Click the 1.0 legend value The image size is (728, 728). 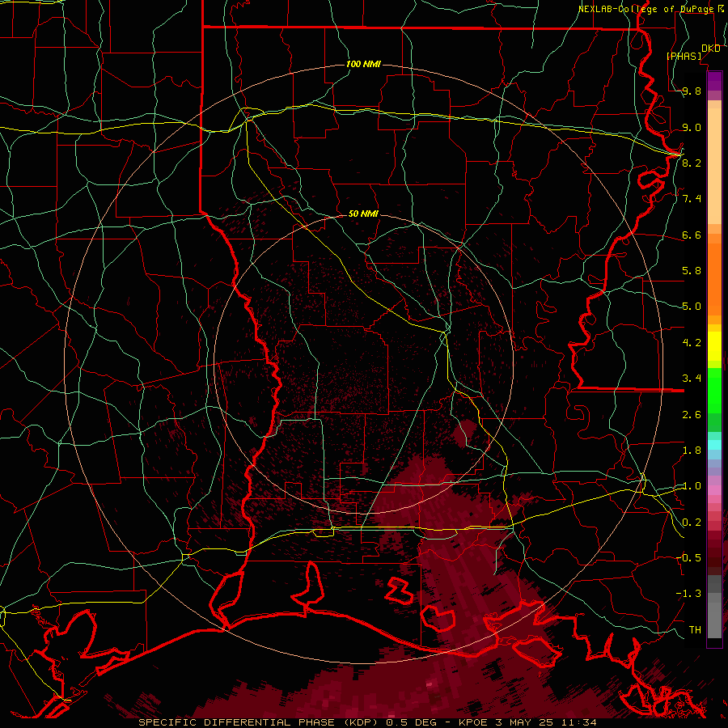click(692, 486)
